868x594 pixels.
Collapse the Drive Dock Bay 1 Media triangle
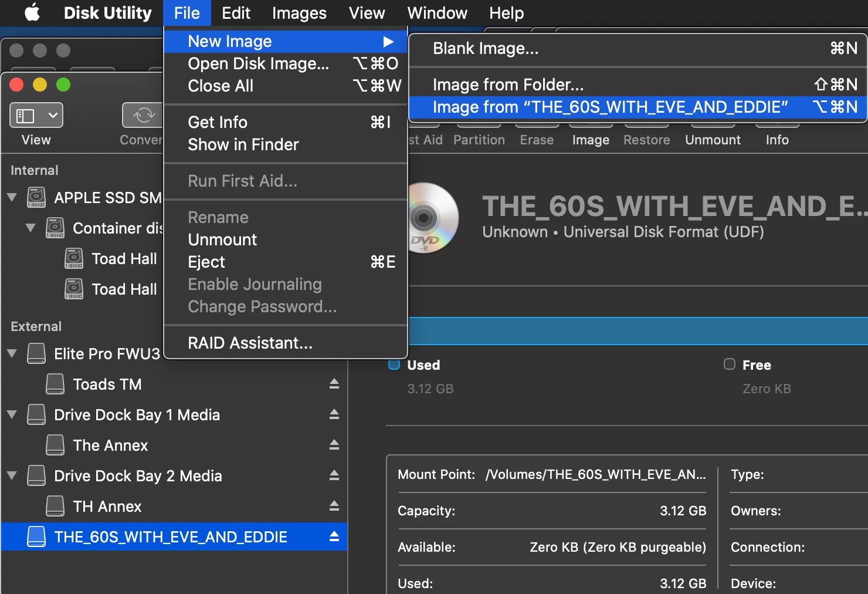(12, 415)
